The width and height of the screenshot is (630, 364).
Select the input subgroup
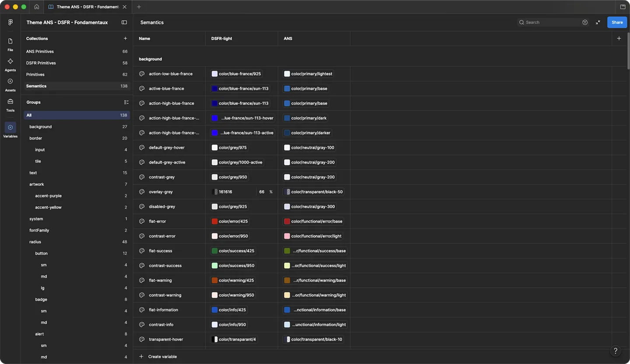tap(77, 150)
